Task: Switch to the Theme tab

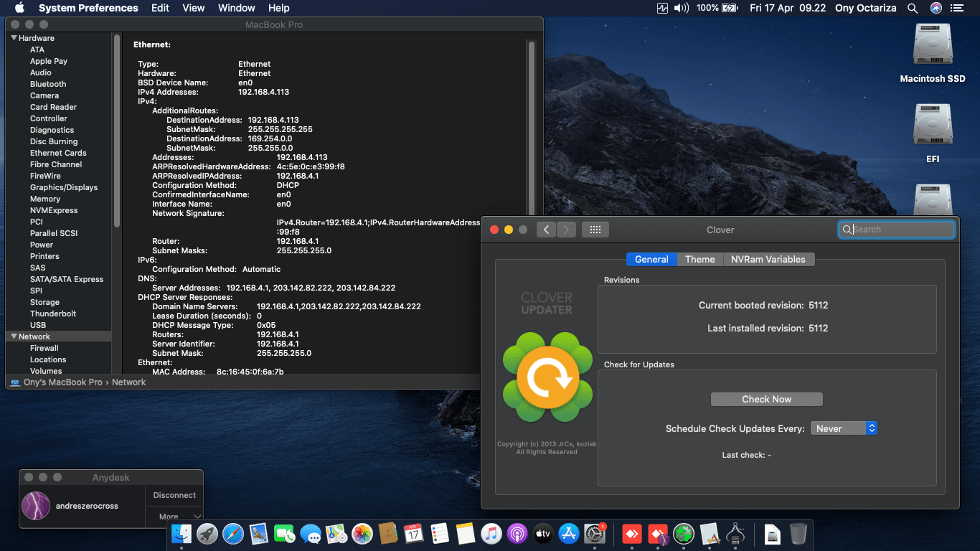Action: point(699,259)
